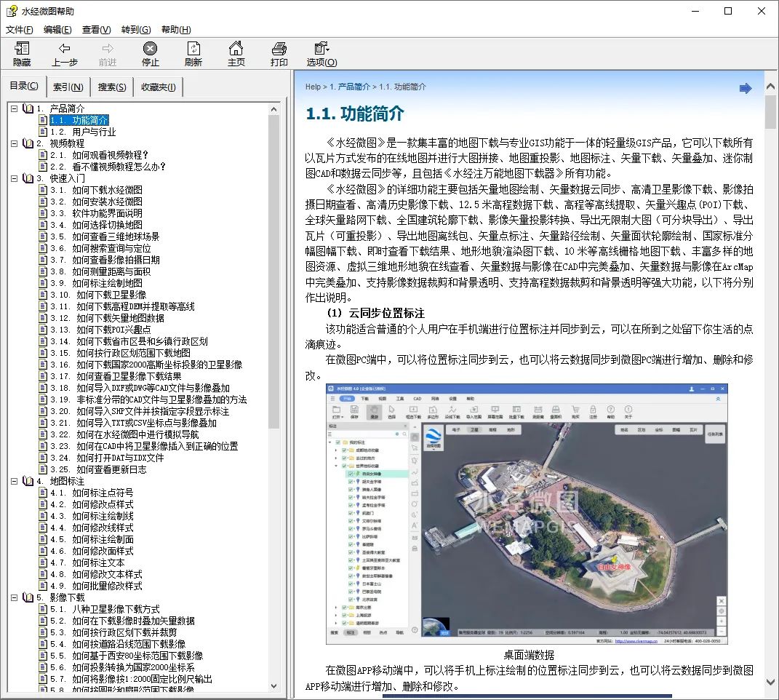Collapse the 3. 快速入门 tree node

click(x=15, y=178)
